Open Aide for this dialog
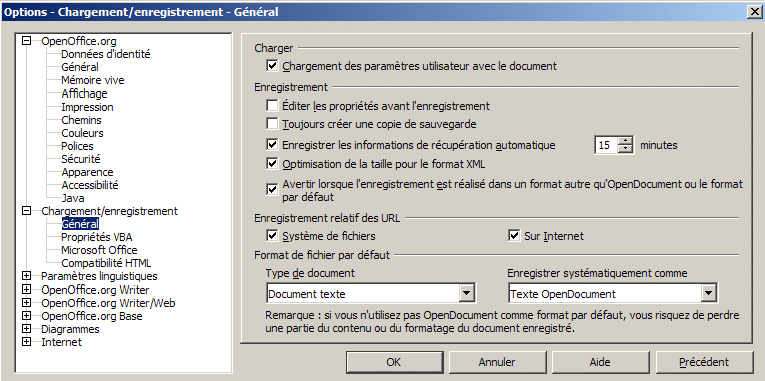 click(600, 362)
